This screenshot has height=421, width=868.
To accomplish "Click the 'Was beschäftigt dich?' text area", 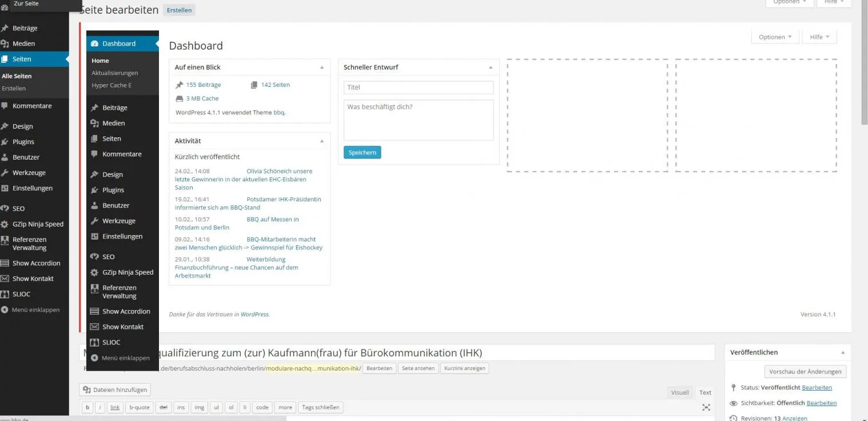I will point(419,120).
